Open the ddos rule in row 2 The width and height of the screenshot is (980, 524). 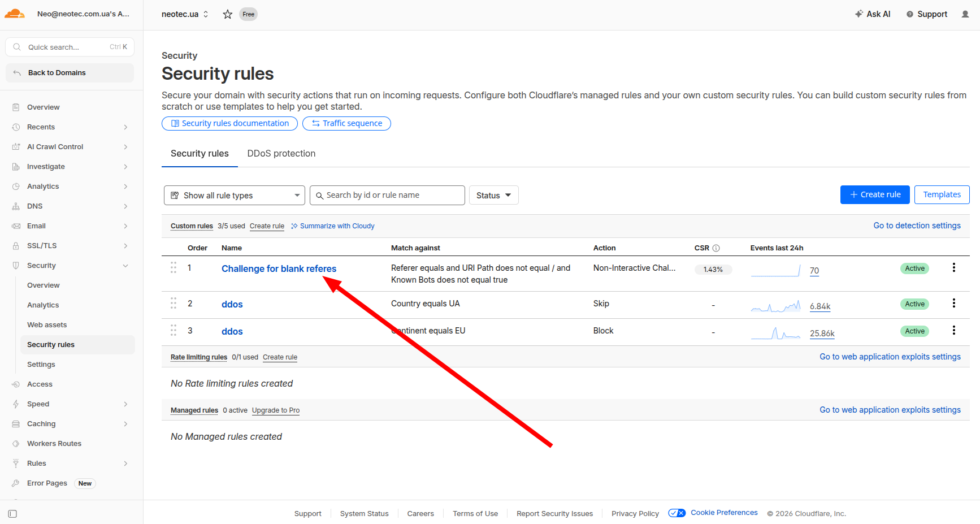[x=232, y=304]
